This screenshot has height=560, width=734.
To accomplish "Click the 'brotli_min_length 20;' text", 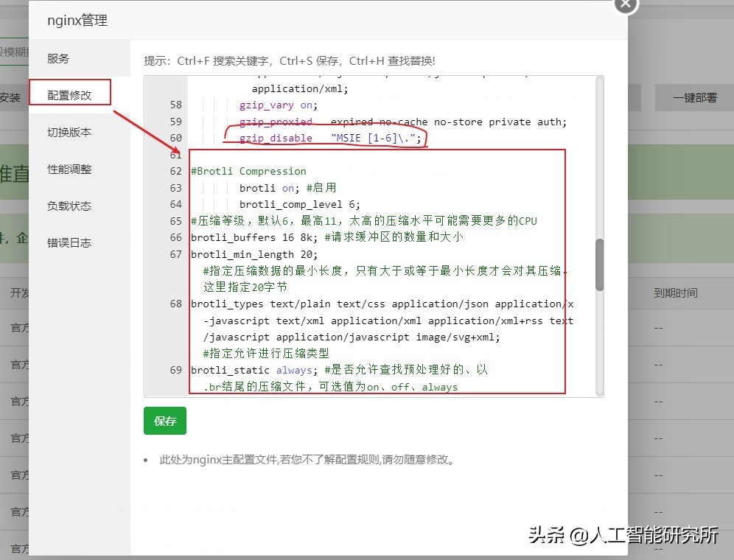I will (x=254, y=255).
